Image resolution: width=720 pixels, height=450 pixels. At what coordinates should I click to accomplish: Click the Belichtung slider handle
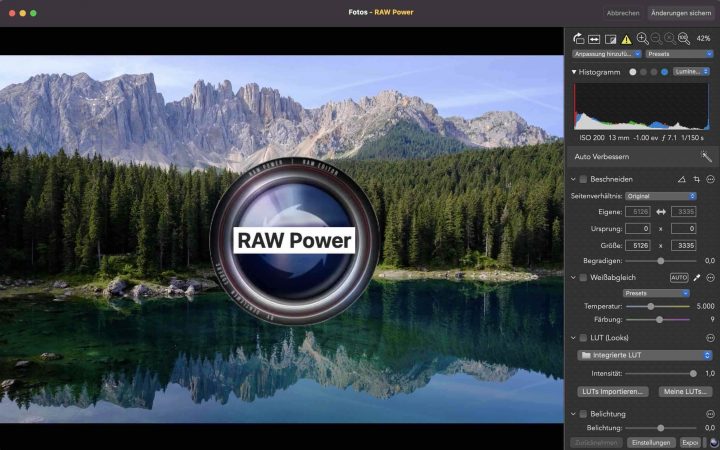(660, 428)
